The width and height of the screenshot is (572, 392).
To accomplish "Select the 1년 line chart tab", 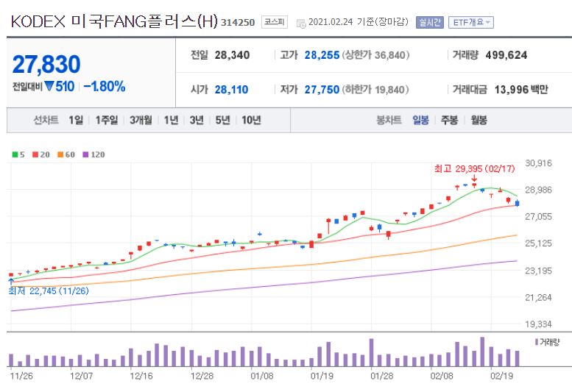I will [x=171, y=120].
